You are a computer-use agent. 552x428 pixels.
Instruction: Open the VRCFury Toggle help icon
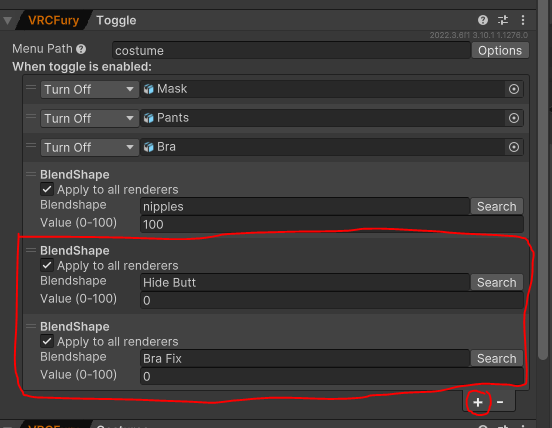483,20
